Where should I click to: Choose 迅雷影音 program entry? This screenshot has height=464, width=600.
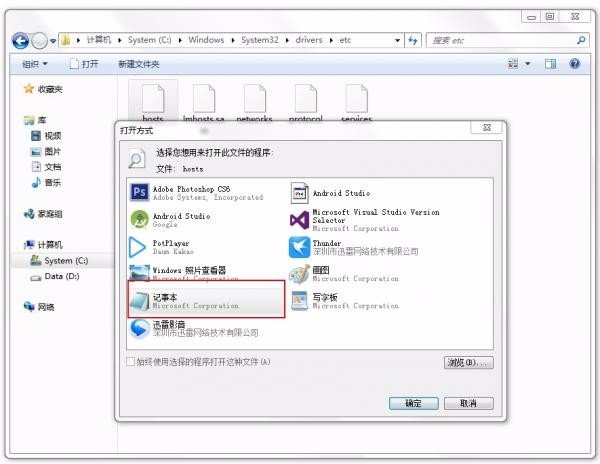(x=207, y=328)
